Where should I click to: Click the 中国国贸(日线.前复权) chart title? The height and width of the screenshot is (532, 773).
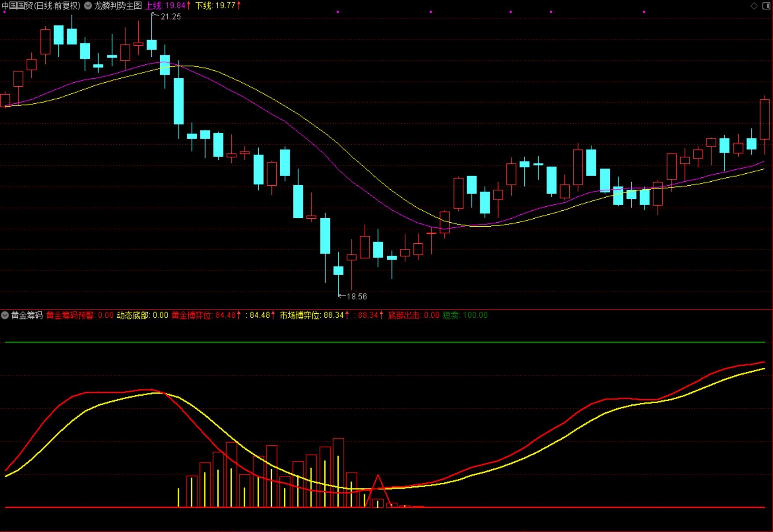pyautogui.click(x=41, y=6)
